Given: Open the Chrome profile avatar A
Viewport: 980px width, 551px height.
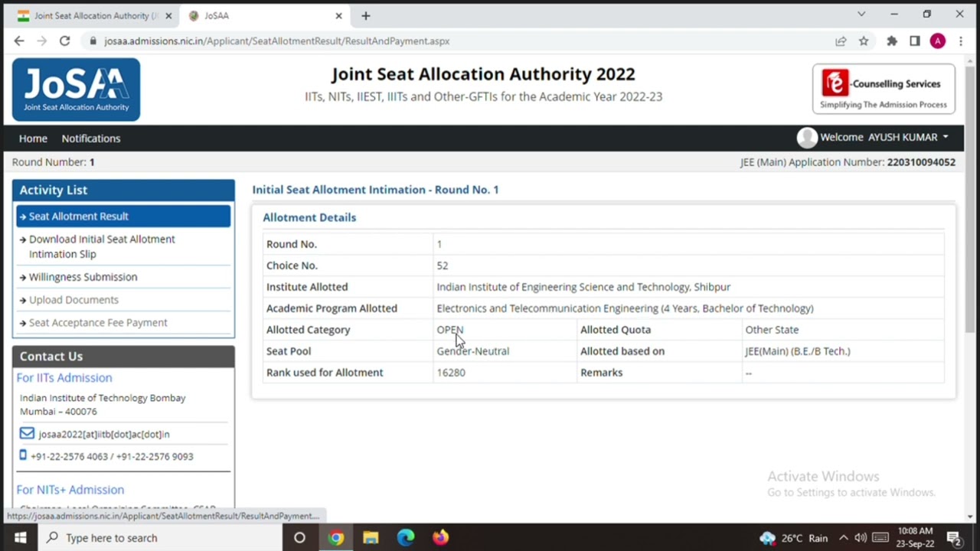Looking at the screenshot, I should [938, 41].
